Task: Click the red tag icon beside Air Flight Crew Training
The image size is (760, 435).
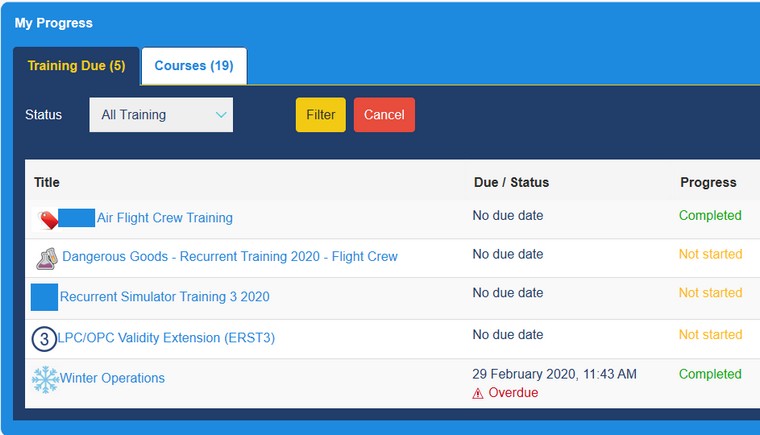Action: click(x=46, y=219)
